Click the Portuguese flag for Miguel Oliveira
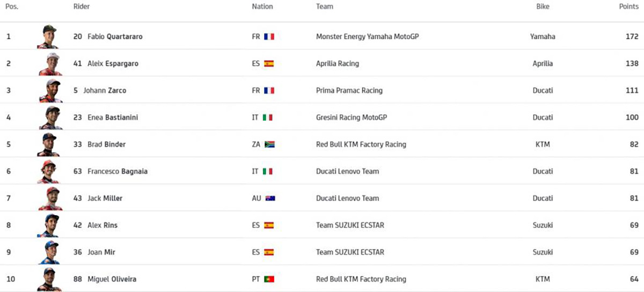The width and height of the screenshot is (644, 292). click(269, 279)
